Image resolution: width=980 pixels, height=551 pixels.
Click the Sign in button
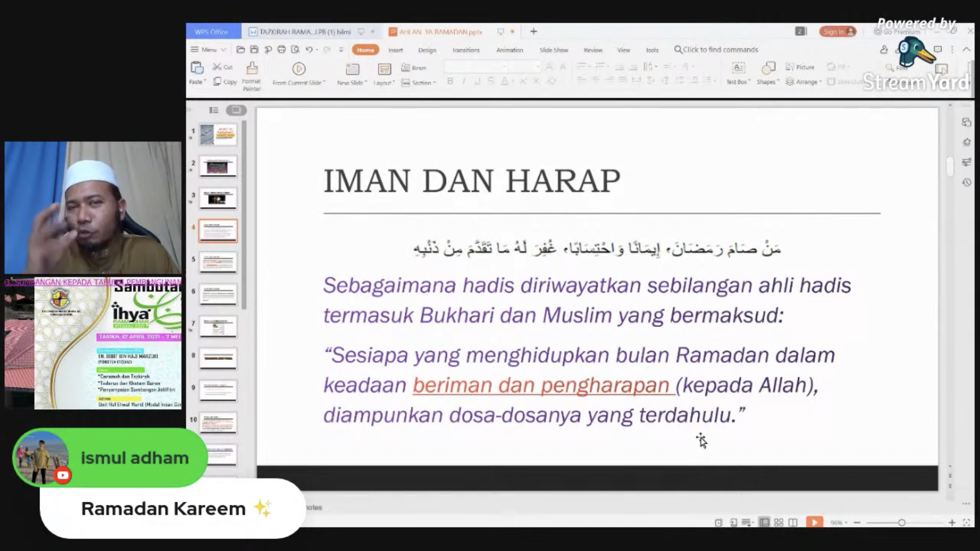coord(837,31)
